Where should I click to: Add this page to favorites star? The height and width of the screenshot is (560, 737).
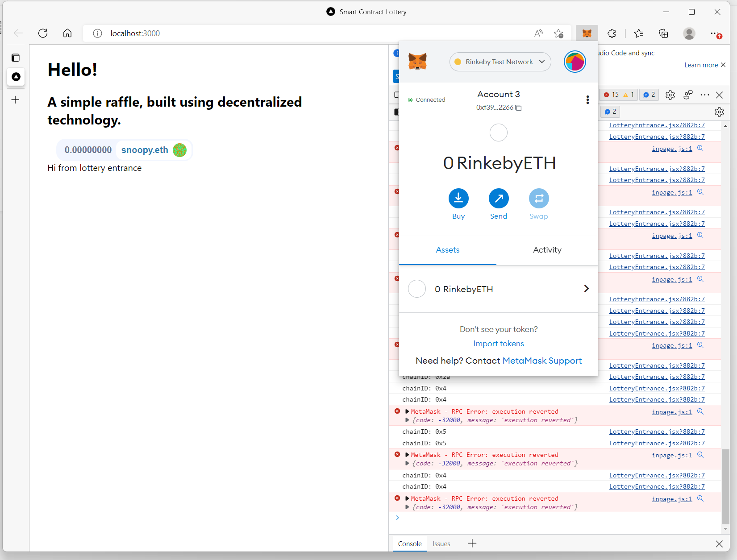click(558, 33)
